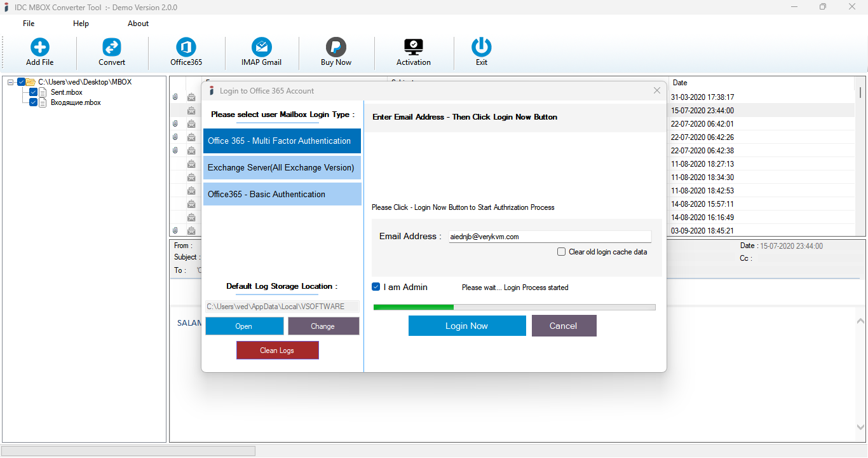Click the login dialog title bar app icon
Image resolution: width=868 pixels, height=458 pixels.
[x=212, y=91]
